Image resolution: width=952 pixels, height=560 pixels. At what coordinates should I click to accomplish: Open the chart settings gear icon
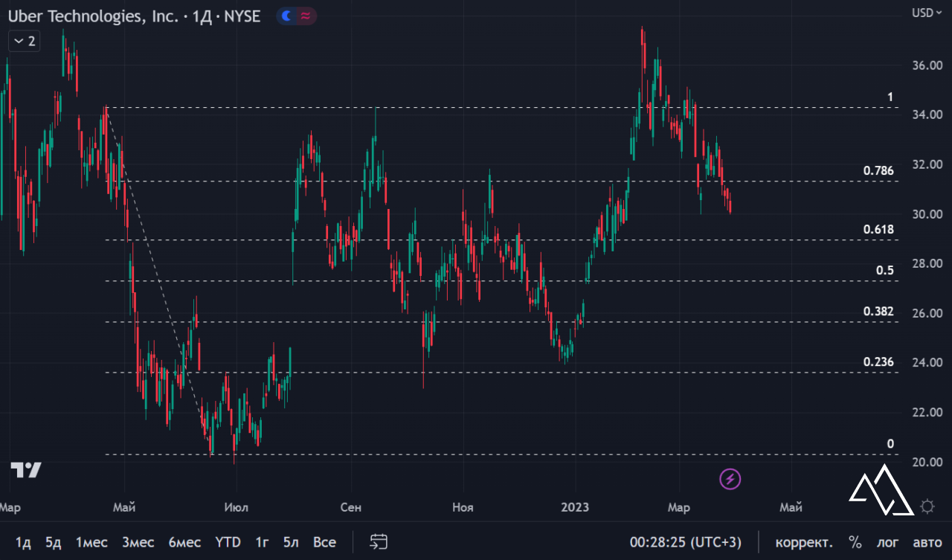(927, 507)
